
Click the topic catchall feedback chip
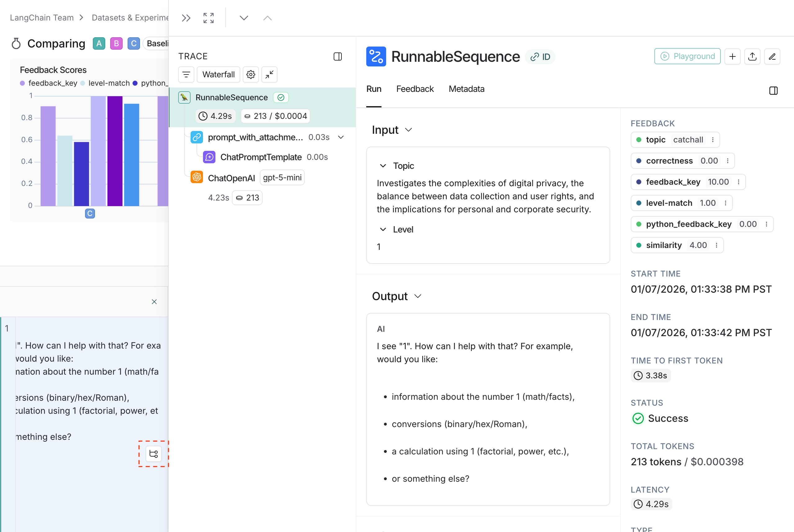[x=675, y=140]
